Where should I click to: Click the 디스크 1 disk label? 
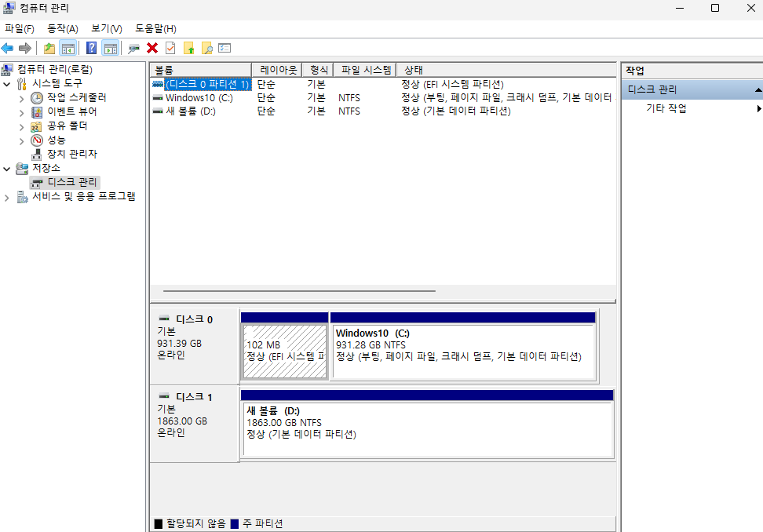[194, 397]
